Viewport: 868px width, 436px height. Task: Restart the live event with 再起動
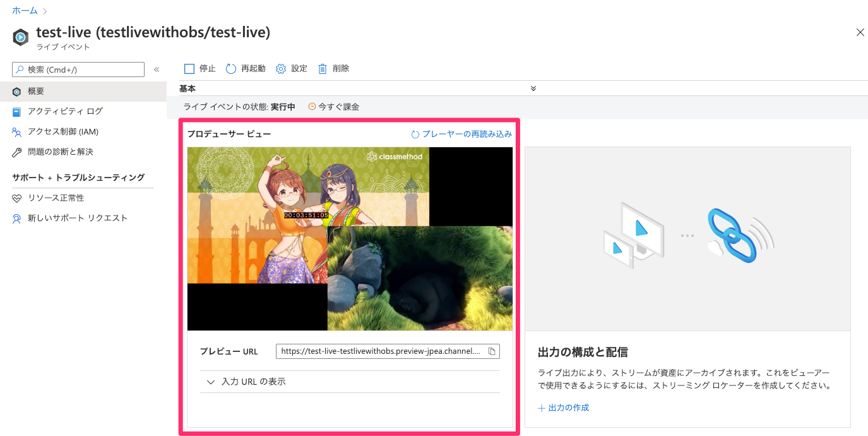(x=246, y=68)
